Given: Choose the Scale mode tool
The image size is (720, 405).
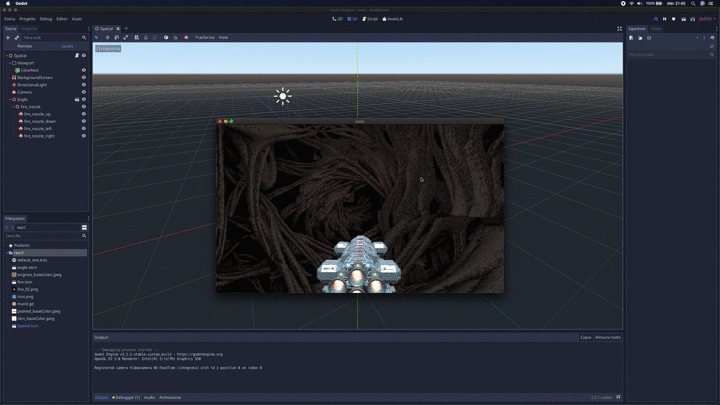Looking at the screenshot, I should point(126,38).
